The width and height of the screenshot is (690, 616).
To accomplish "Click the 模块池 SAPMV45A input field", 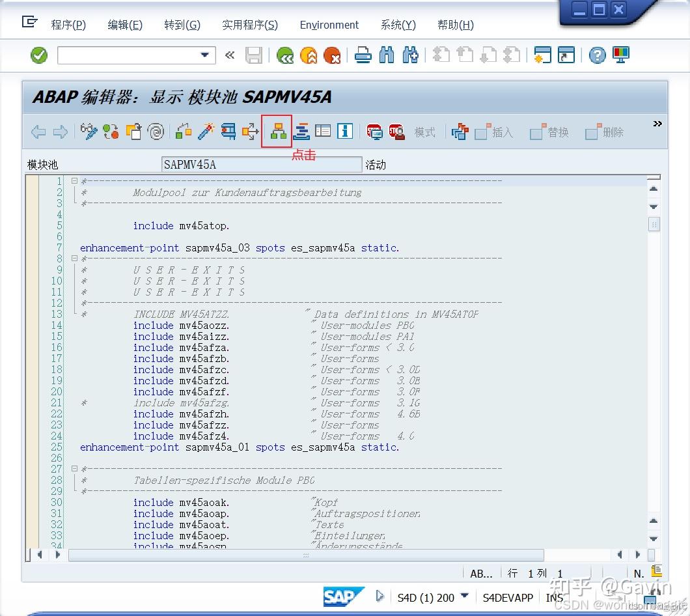I will pyautogui.click(x=261, y=165).
